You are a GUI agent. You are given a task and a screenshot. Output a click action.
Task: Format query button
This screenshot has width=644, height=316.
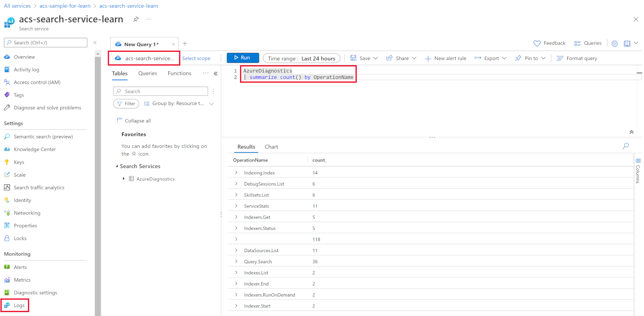coord(577,58)
